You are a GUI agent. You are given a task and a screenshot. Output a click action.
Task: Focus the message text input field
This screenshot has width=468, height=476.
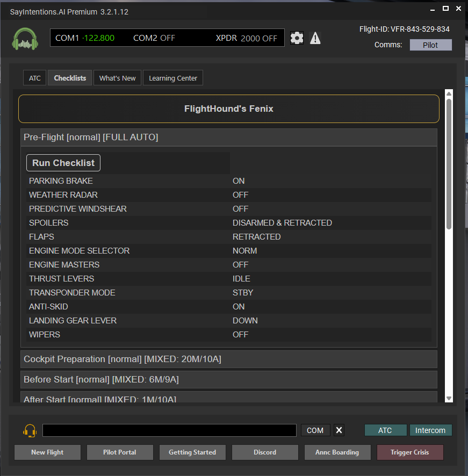pyautogui.click(x=169, y=430)
